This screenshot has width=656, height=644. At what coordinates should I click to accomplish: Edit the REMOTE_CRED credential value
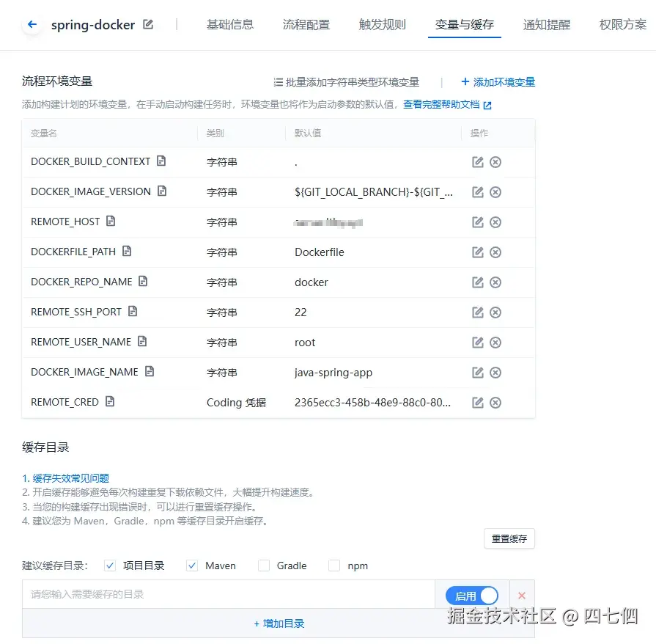click(x=478, y=402)
